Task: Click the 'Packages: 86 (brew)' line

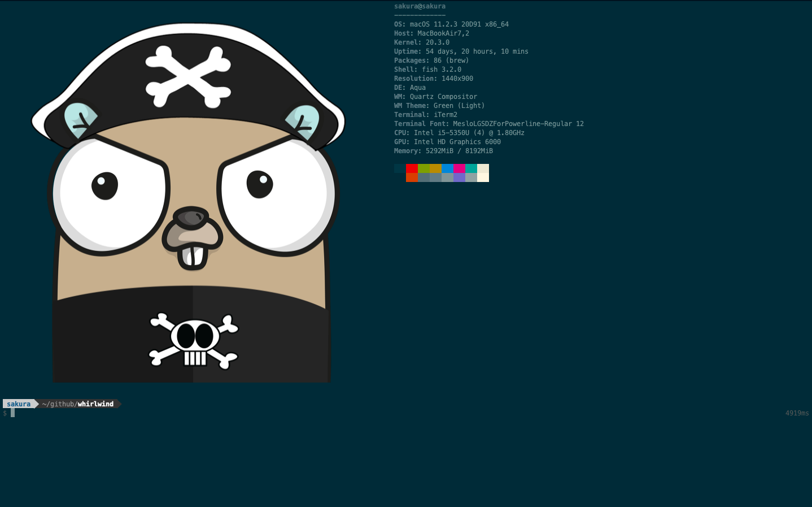Action: click(x=431, y=60)
